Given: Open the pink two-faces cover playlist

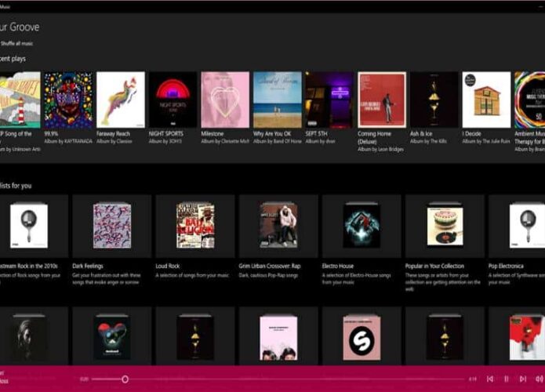Looking at the screenshot, I should coord(278,338).
